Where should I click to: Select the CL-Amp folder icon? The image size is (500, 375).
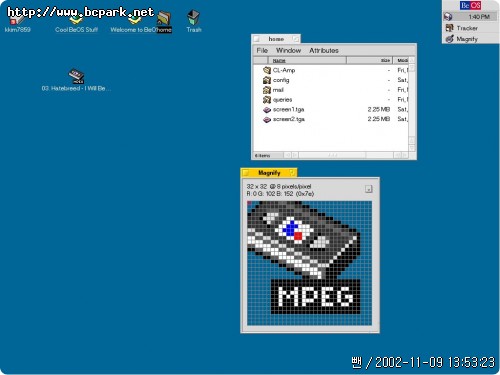pyautogui.click(x=267, y=70)
